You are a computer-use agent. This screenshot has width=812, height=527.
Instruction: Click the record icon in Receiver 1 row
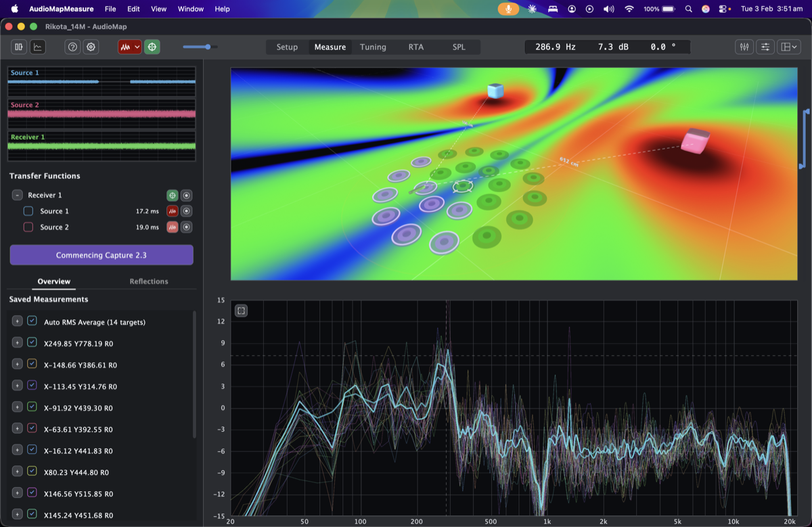(x=187, y=195)
